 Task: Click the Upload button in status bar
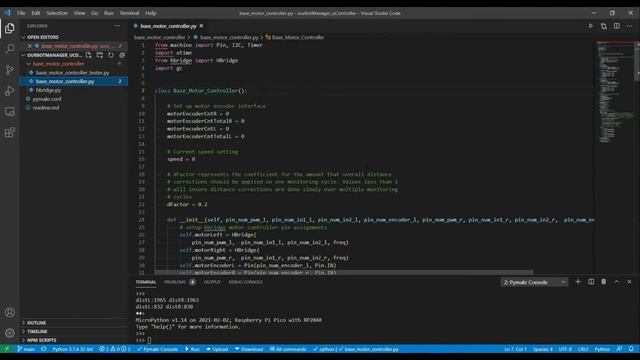(217, 349)
